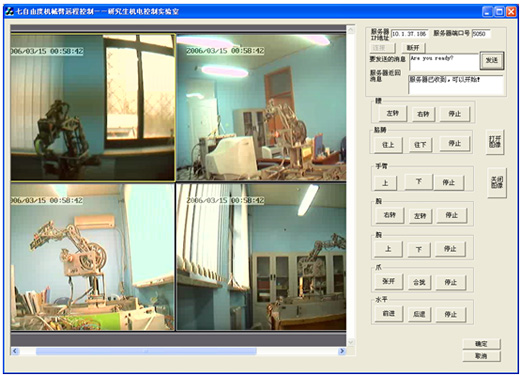The height and width of the screenshot is (375, 520).
Task: Rotate waist left with 腰 左转 button
Action: coord(393,113)
